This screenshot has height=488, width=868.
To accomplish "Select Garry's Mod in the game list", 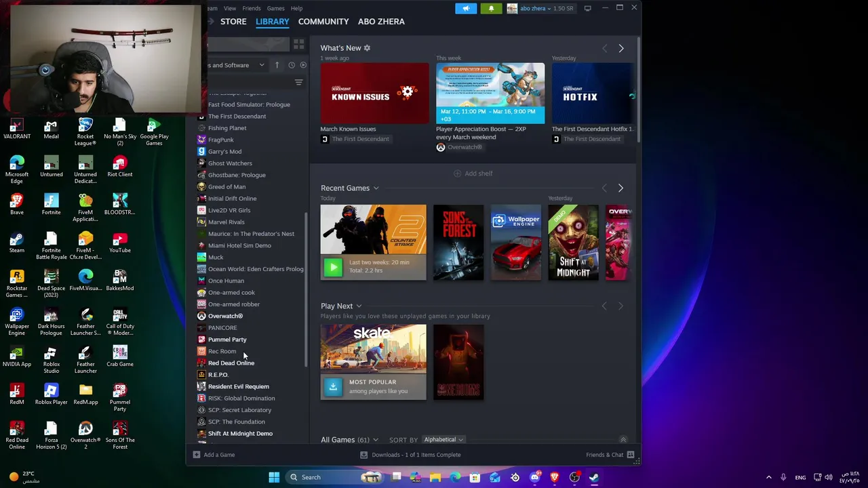I will (x=224, y=152).
